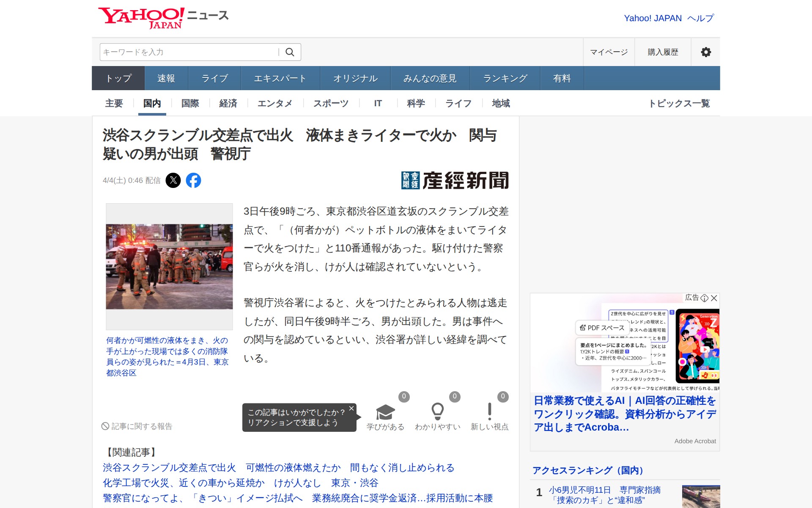Click the 学びがある graduation cap reaction
The height and width of the screenshot is (508, 812).
385,412
